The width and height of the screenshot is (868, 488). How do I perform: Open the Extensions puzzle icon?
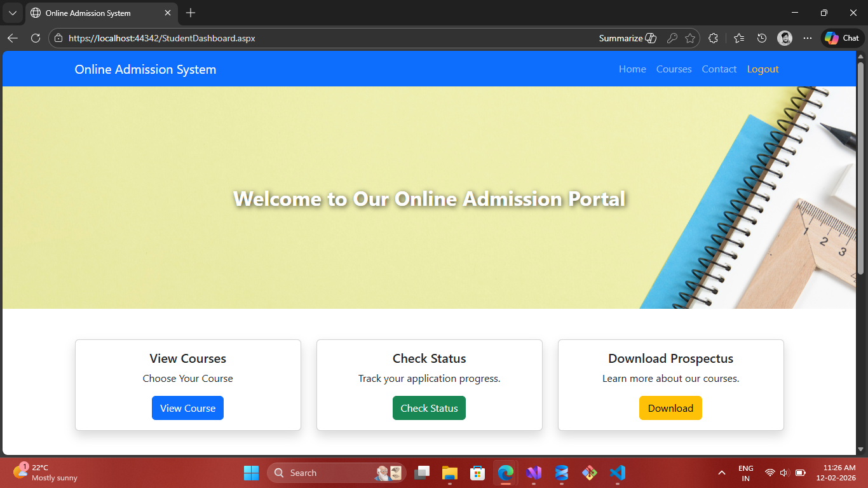pos(713,38)
